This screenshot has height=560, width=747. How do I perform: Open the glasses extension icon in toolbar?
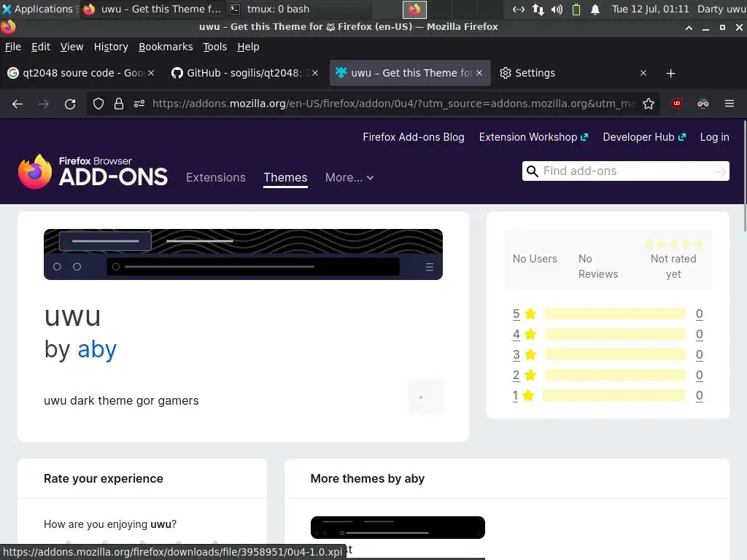tap(703, 104)
